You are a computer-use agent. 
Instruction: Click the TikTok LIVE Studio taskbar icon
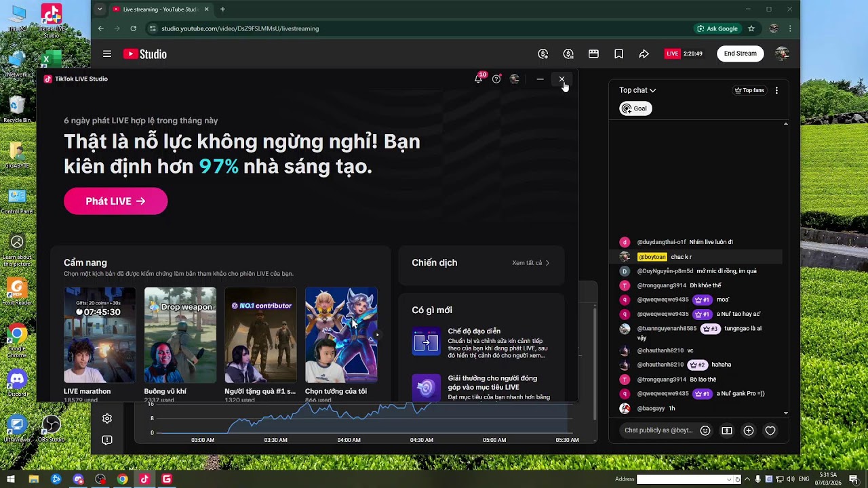[x=144, y=479]
